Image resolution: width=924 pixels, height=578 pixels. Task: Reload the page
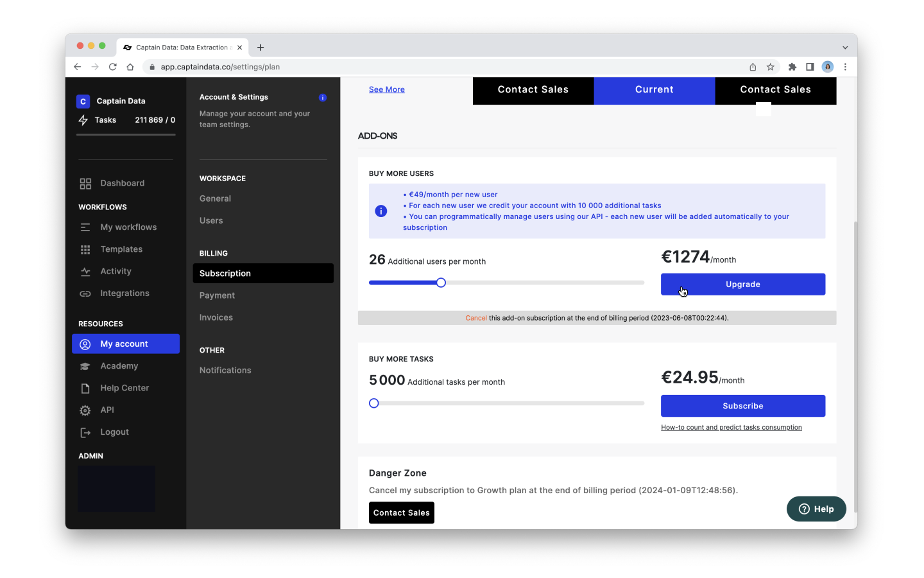[x=113, y=67]
